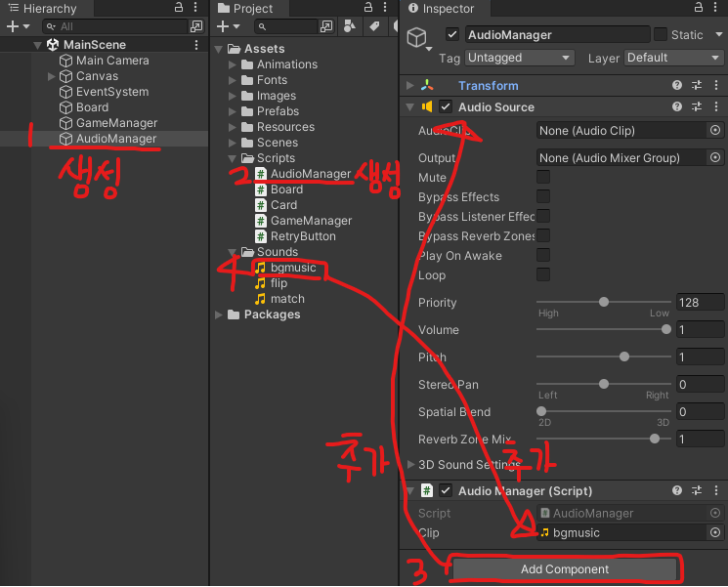Select AudioManager object in Hierarchy

pyautogui.click(x=107, y=139)
